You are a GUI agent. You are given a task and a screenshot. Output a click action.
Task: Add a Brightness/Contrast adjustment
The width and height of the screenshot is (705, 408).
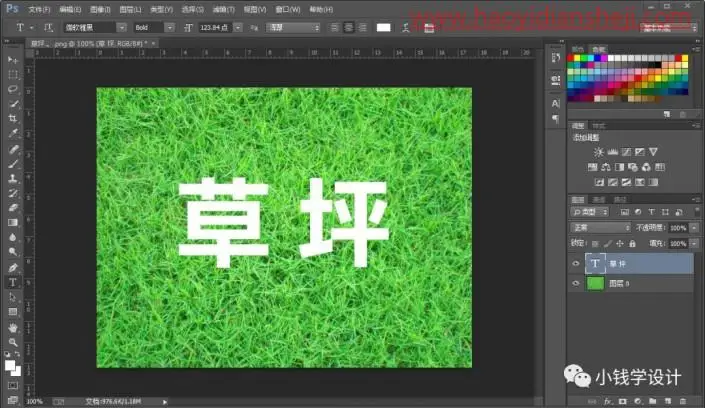tap(598, 152)
